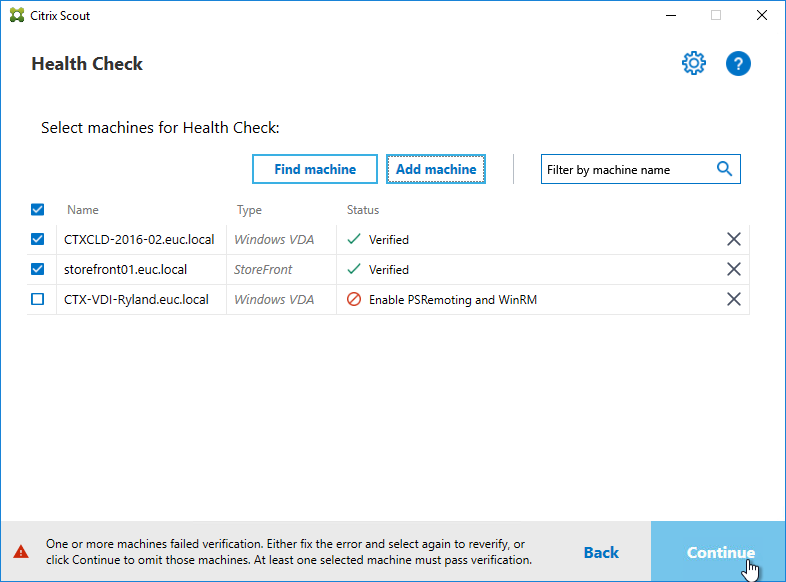Click the Citrix Scout app icon in the title bar
Screen dimensions: 786x582
(17, 15)
